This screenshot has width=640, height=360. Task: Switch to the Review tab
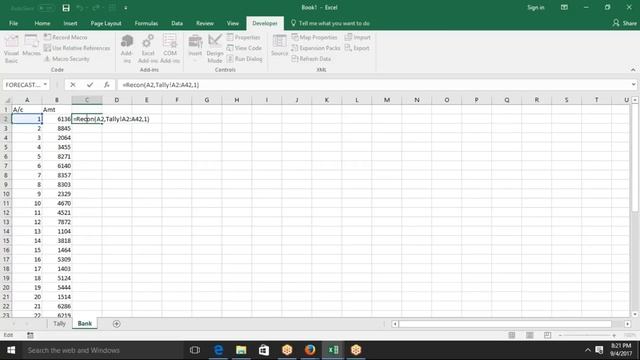coord(205,23)
